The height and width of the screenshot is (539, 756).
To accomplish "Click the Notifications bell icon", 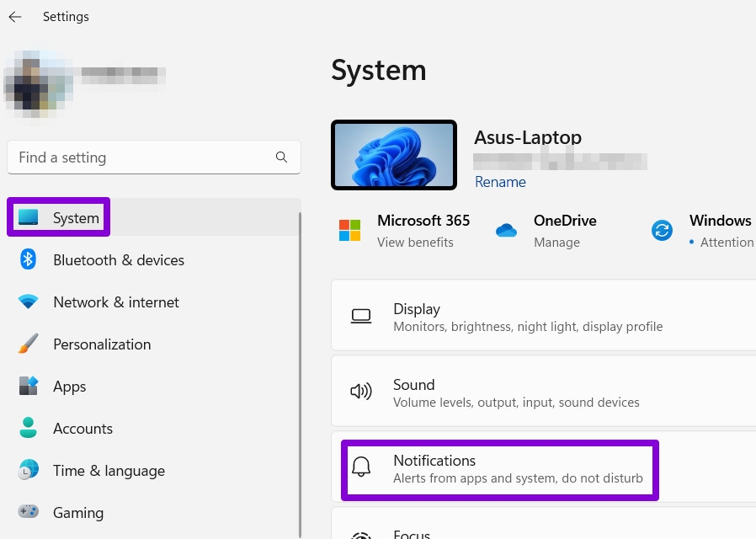I will coord(360,468).
